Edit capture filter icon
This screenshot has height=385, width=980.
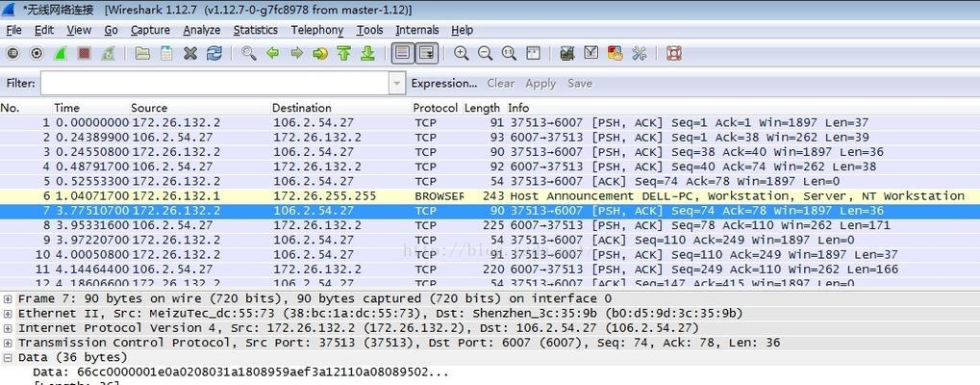pyautogui.click(x=567, y=54)
